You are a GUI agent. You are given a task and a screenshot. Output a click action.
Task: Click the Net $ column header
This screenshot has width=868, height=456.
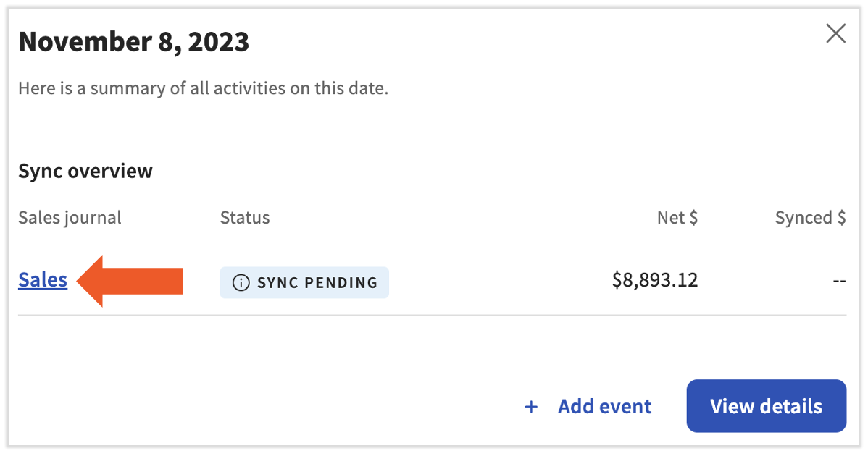[x=677, y=218]
